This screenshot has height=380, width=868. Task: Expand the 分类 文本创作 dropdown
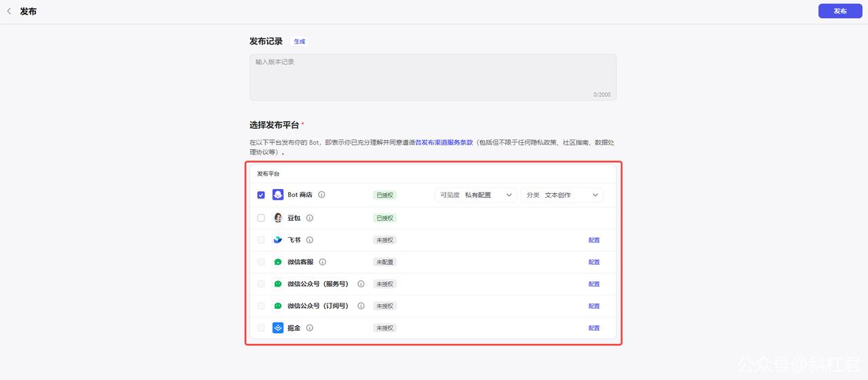pos(561,195)
